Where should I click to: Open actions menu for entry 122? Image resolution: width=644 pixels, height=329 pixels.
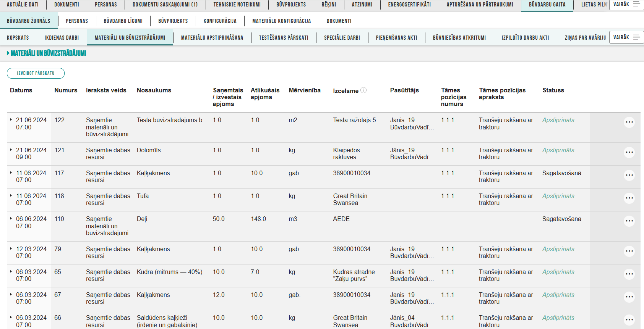pyautogui.click(x=629, y=122)
